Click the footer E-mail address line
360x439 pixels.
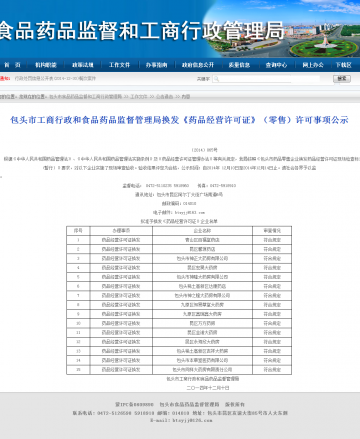(x=181, y=421)
